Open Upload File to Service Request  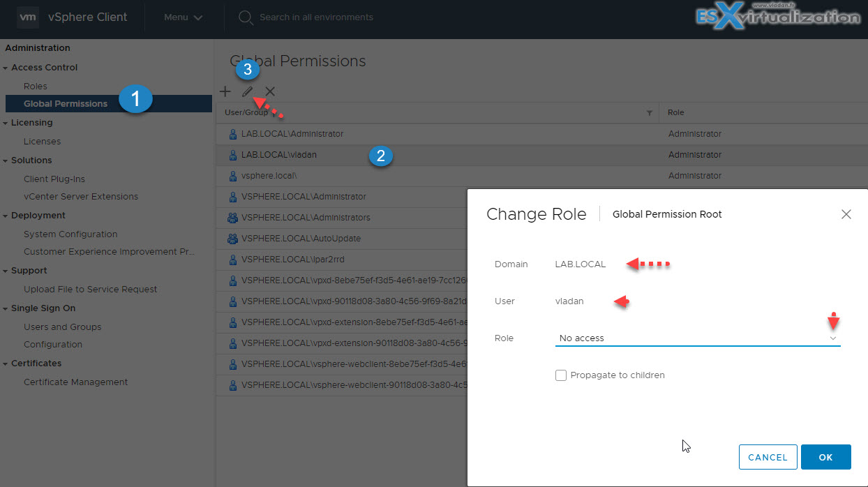[x=91, y=289]
